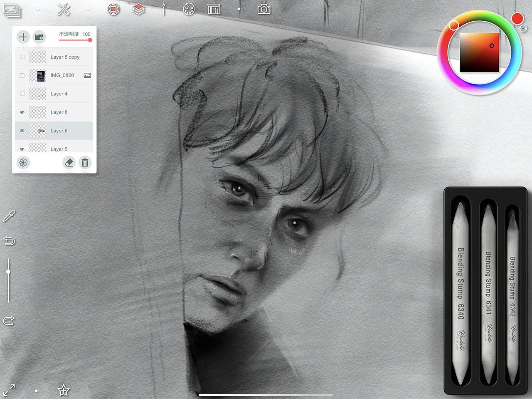Click the redo arrow on the left side
Viewport: 532px width, 399px height.
tap(9, 321)
